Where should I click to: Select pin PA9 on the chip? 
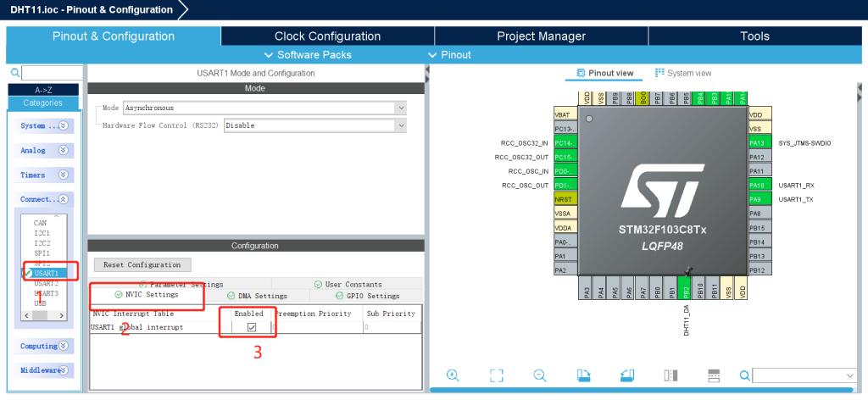tap(759, 199)
